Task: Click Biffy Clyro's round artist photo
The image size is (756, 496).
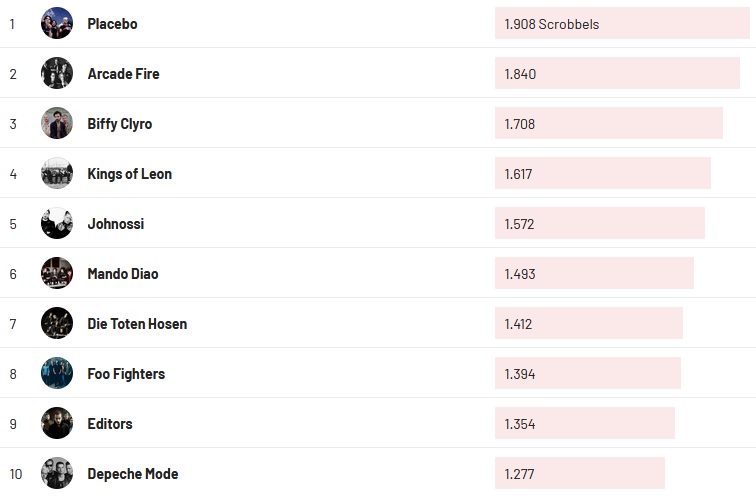Action: click(x=57, y=123)
